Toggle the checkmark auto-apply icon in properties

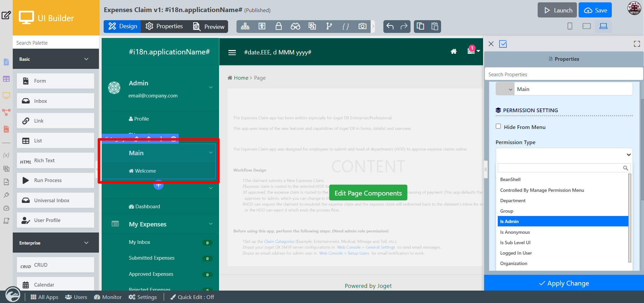503,44
